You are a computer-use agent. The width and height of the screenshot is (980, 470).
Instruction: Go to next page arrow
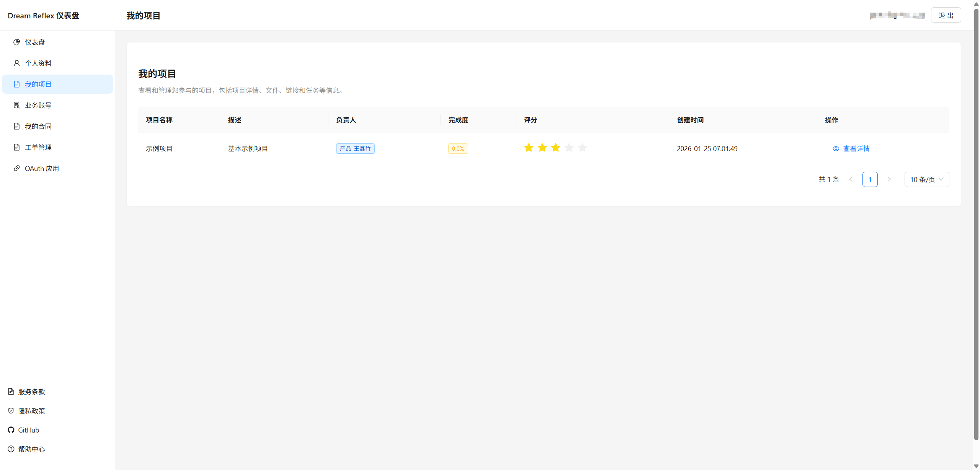pos(889,179)
